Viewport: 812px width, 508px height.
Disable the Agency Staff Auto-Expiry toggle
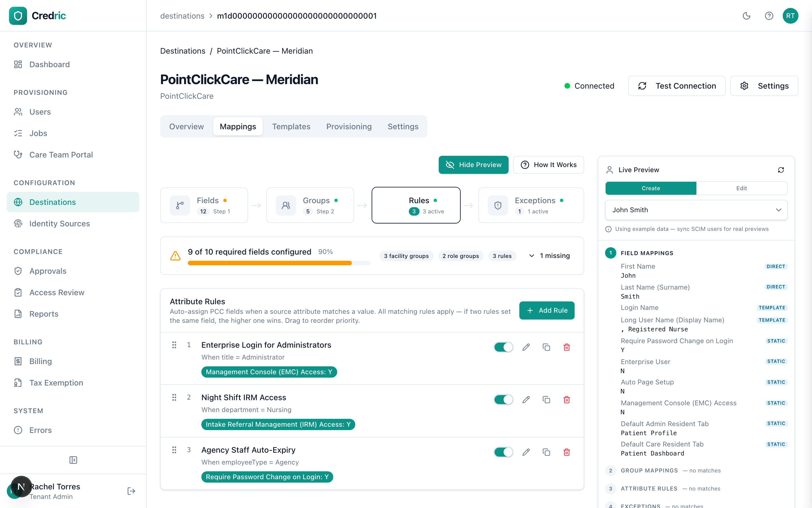click(503, 452)
